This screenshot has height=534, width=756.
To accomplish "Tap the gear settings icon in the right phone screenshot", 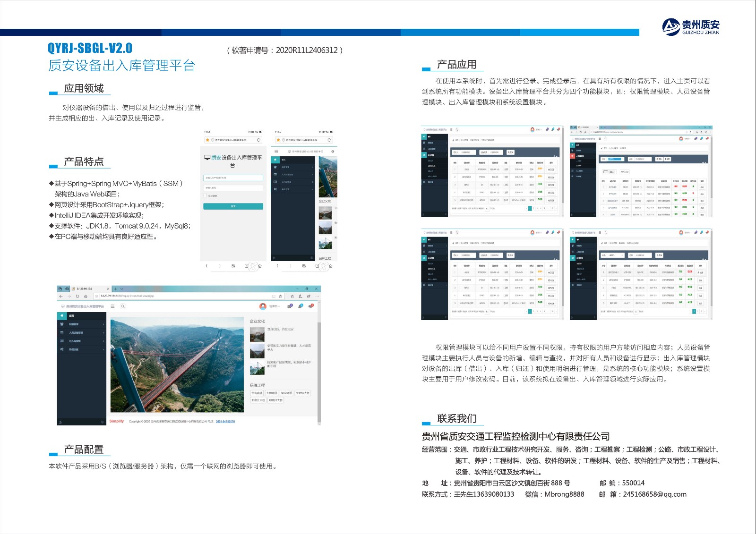I will click(x=333, y=152).
